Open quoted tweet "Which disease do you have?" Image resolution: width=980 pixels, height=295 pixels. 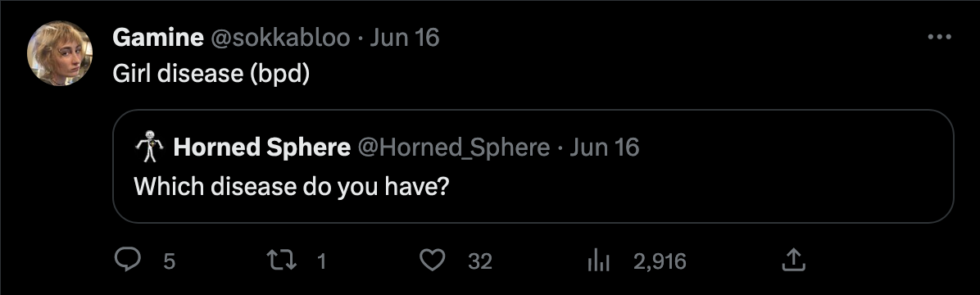pyautogui.click(x=533, y=166)
